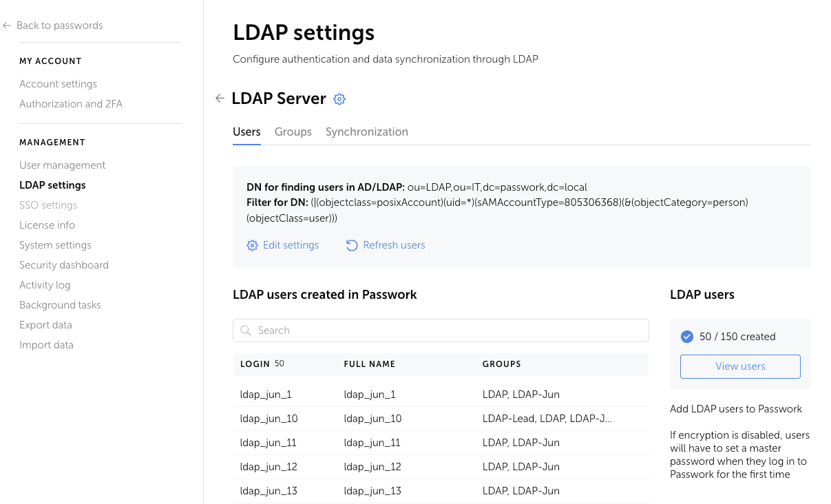Click the Refresh users link

coord(394,245)
